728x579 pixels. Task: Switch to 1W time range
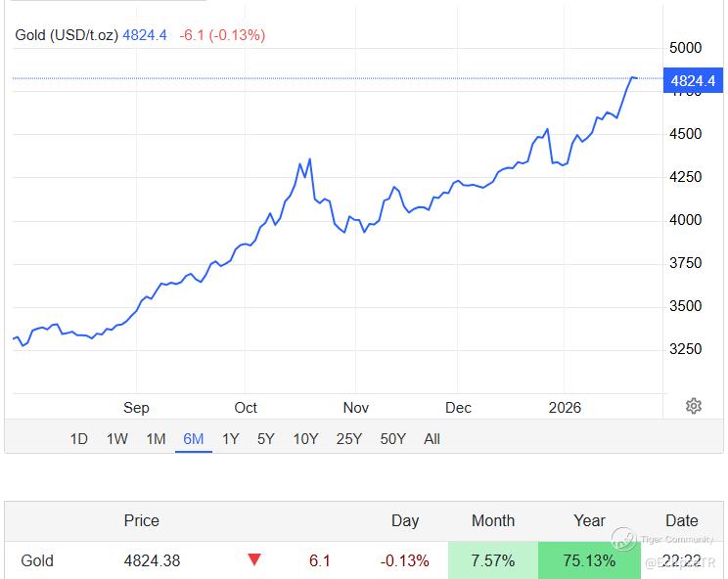coord(116,439)
